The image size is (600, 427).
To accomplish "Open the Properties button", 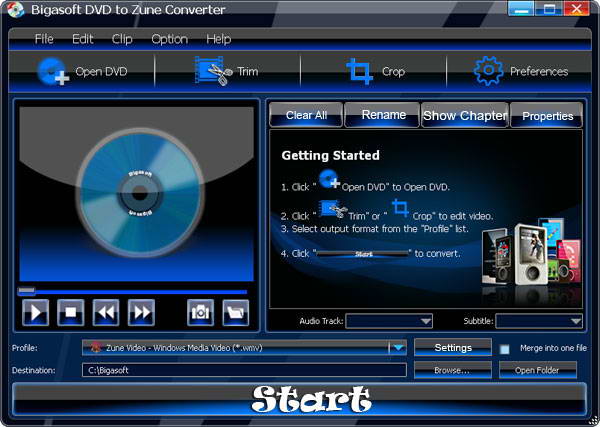I will [547, 115].
